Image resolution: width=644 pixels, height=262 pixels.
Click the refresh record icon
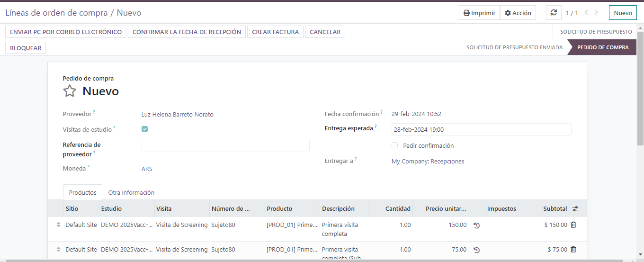554,13
